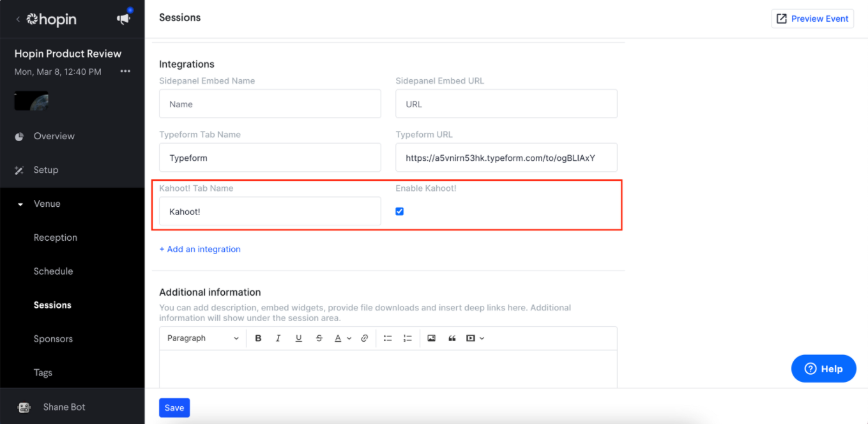Image resolution: width=868 pixels, height=424 pixels.
Task: Open the Paragraph style dropdown
Action: click(202, 338)
